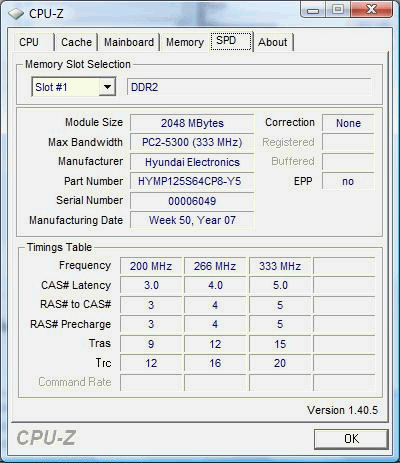Click the Module Size label

tap(94, 122)
